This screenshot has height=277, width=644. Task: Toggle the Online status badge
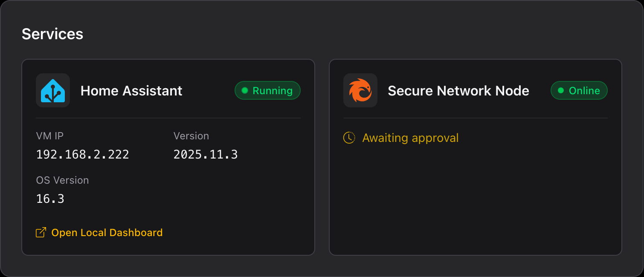pos(579,90)
